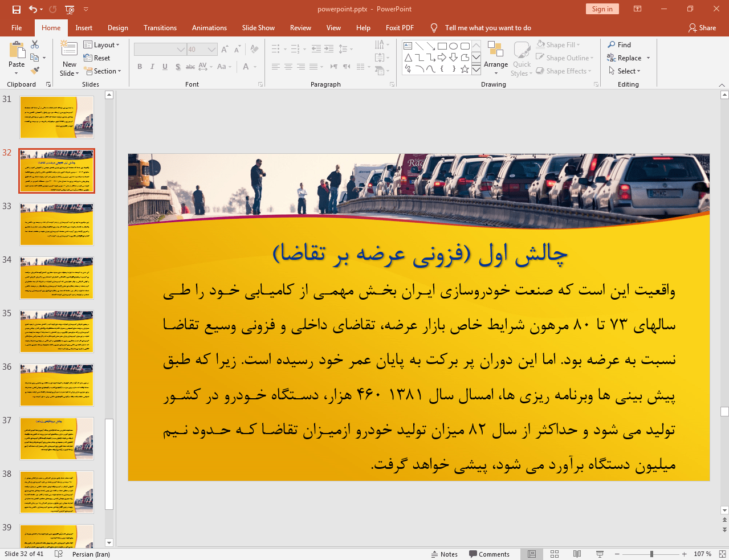
Task: Start presentation from beginning using the toolbar icon
Action: pyautogui.click(x=70, y=9)
